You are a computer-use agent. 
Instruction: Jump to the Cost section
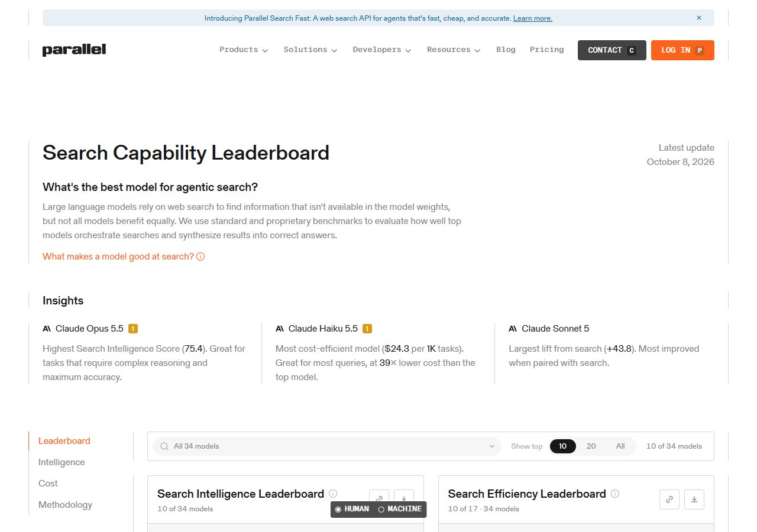[x=48, y=484]
